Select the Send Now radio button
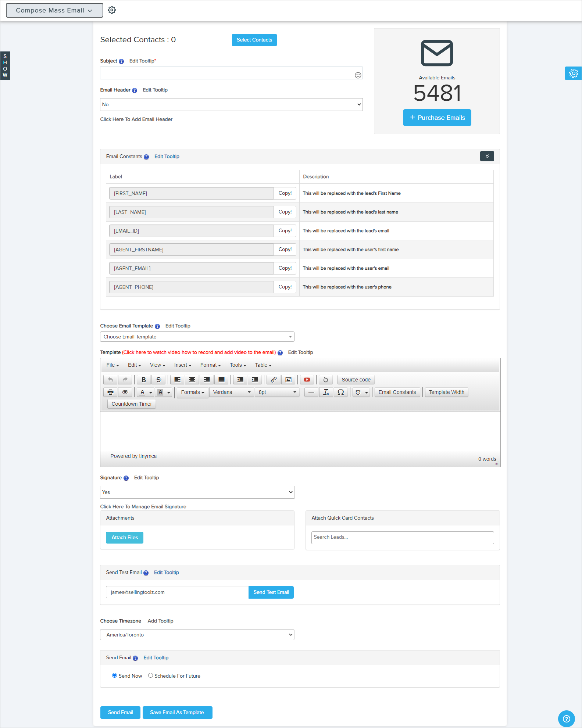The height and width of the screenshot is (728, 582). pos(114,675)
